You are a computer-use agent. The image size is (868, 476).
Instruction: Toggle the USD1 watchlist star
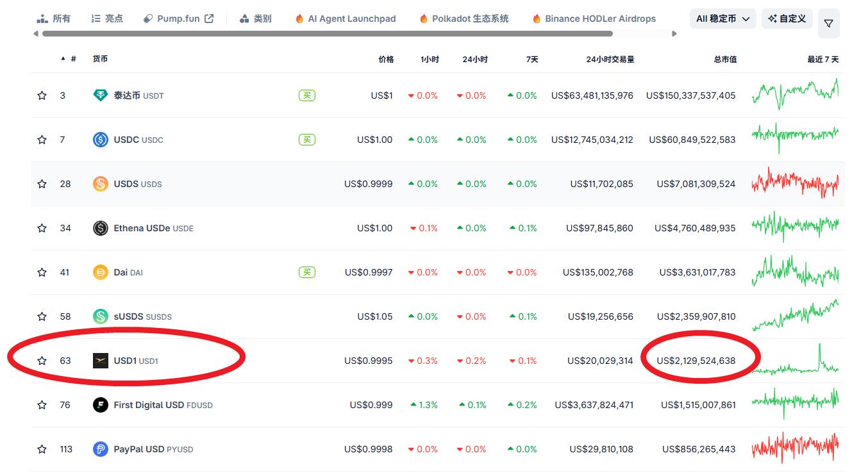click(42, 361)
